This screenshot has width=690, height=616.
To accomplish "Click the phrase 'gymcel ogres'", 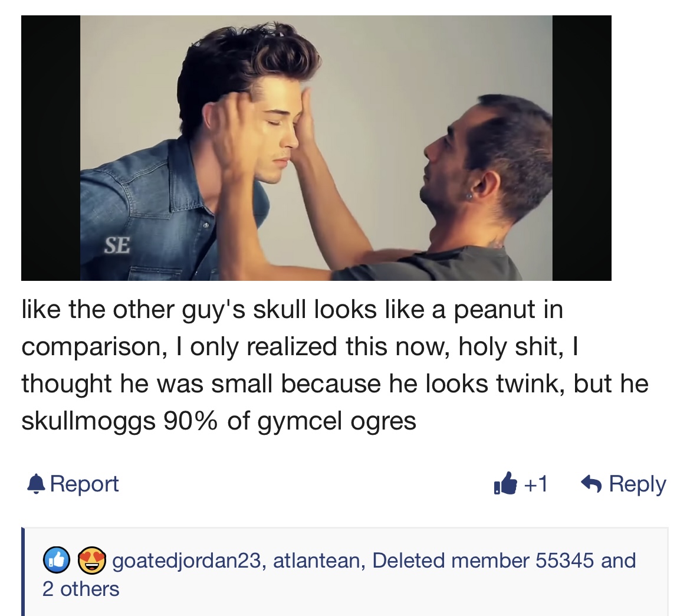I will click(x=337, y=421).
